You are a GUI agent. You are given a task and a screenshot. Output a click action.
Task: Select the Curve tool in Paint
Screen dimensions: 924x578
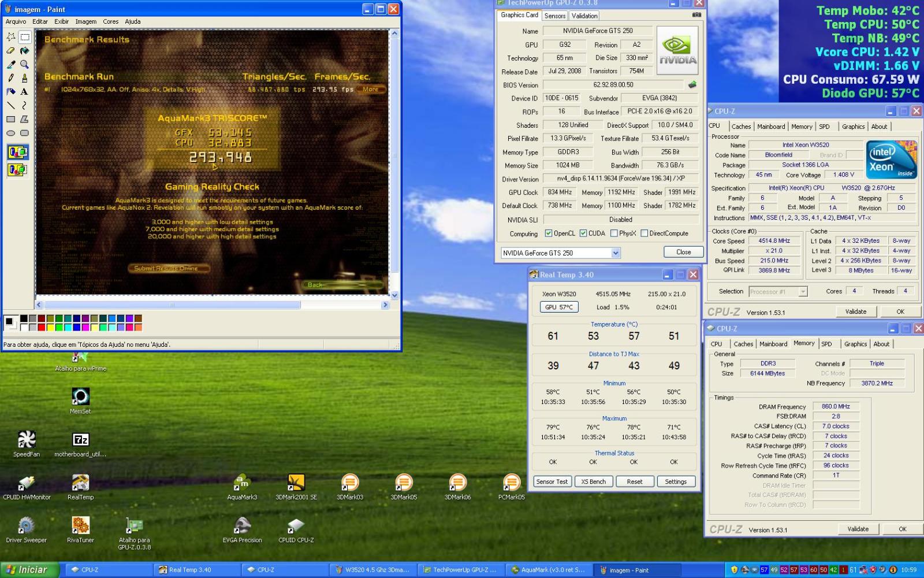[24, 105]
